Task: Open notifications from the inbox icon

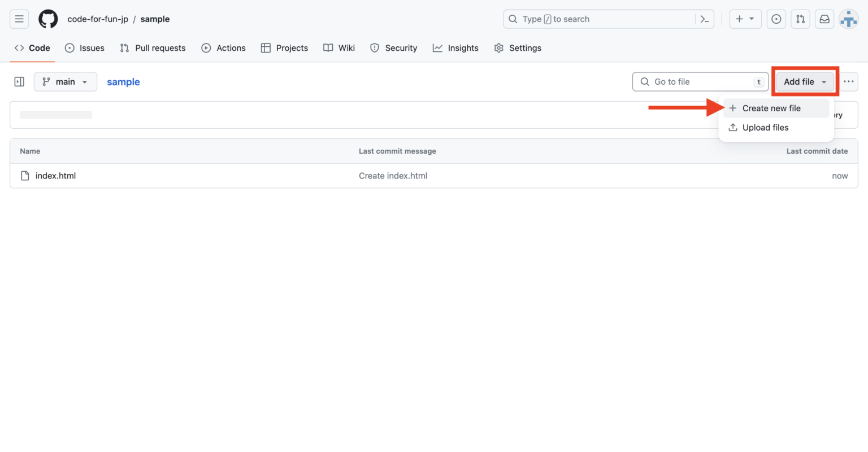Action: (x=824, y=19)
